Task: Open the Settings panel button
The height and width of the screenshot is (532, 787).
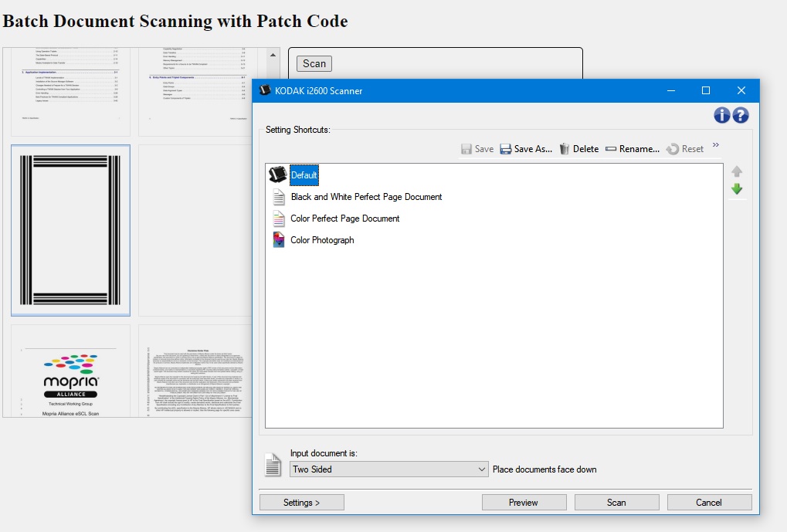Action: point(301,503)
